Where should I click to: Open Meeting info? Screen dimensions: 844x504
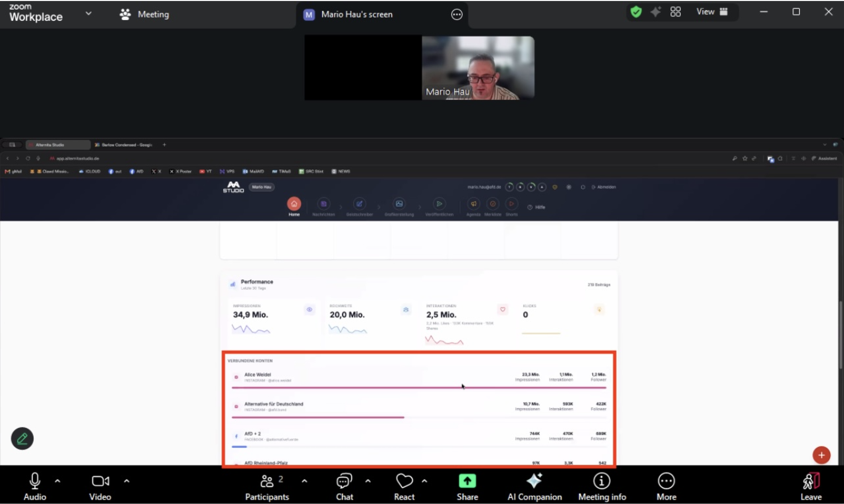pos(602,486)
